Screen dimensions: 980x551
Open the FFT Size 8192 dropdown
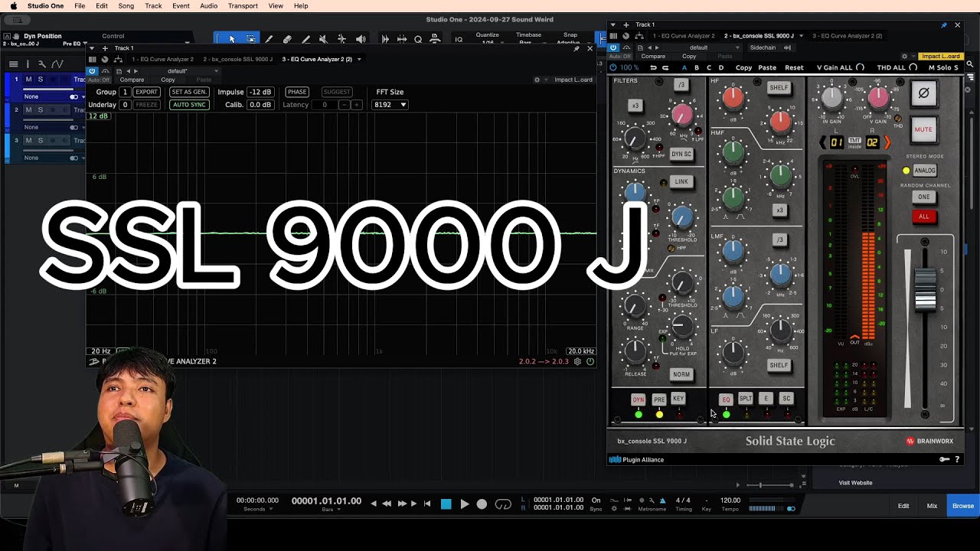[x=390, y=105]
